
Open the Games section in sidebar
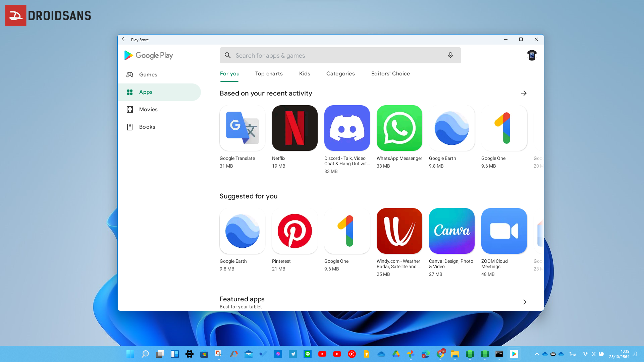coord(148,74)
